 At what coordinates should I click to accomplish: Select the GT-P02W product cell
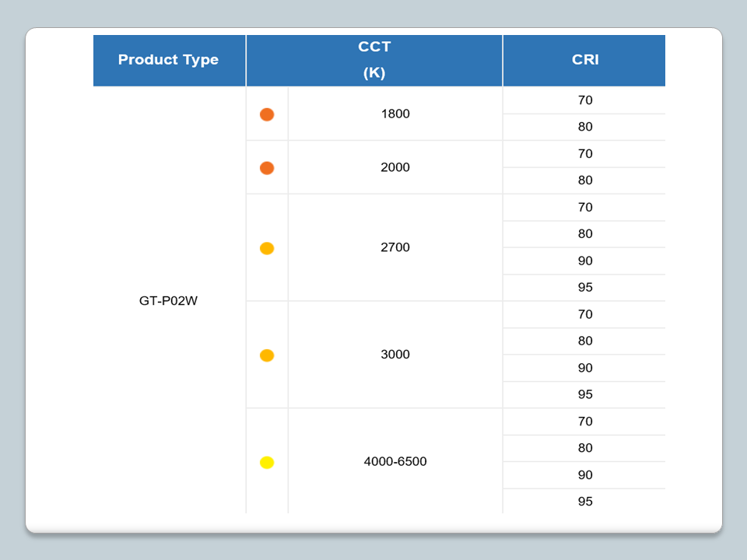[168, 300]
